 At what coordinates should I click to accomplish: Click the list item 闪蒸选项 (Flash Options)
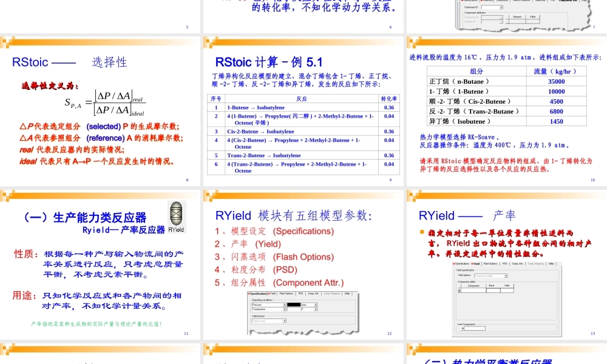pos(274,257)
